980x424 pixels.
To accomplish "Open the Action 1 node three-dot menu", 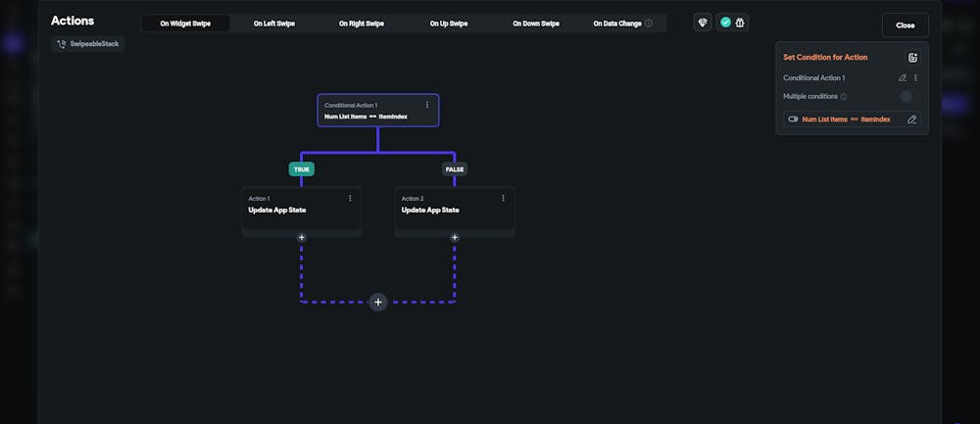I will click(350, 198).
